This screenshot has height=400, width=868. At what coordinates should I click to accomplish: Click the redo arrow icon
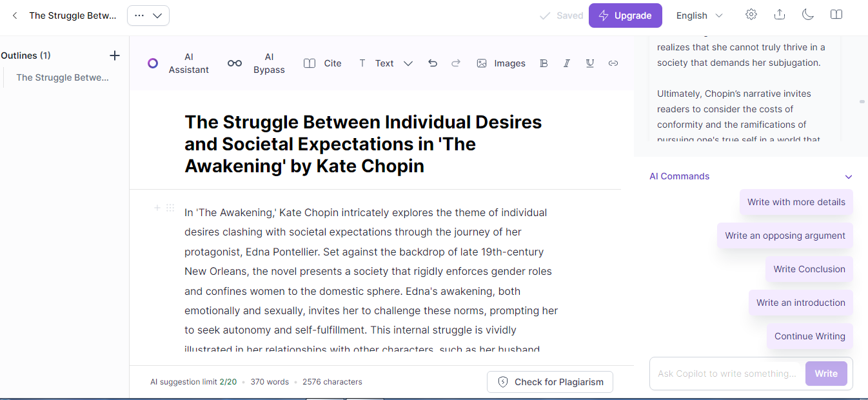[x=456, y=63]
